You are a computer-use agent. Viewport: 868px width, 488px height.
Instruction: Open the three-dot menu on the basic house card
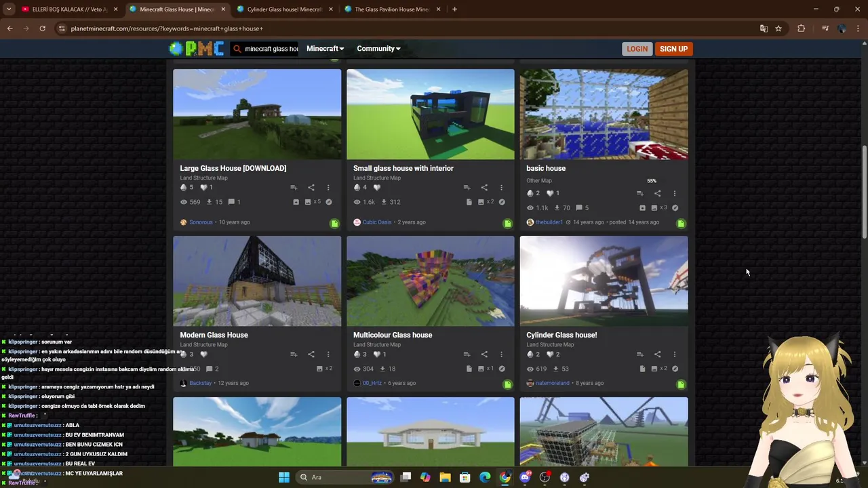(x=674, y=193)
